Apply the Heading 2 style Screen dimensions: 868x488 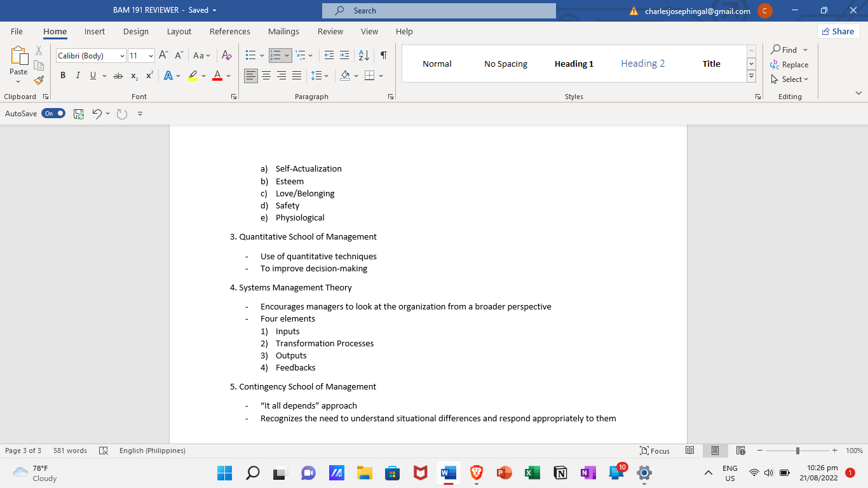642,64
